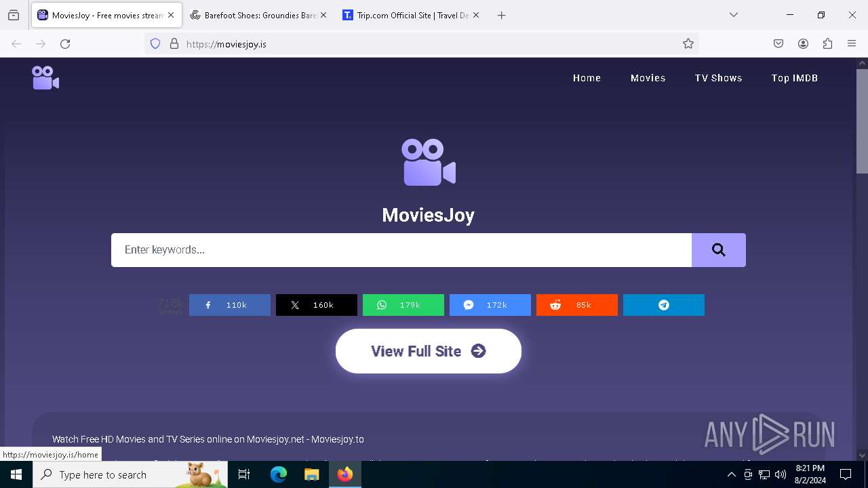Image resolution: width=868 pixels, height=488 pixels.
Task: Close the MoviesJoy tab
Action: pyautogui.click(x=171, y=15)
